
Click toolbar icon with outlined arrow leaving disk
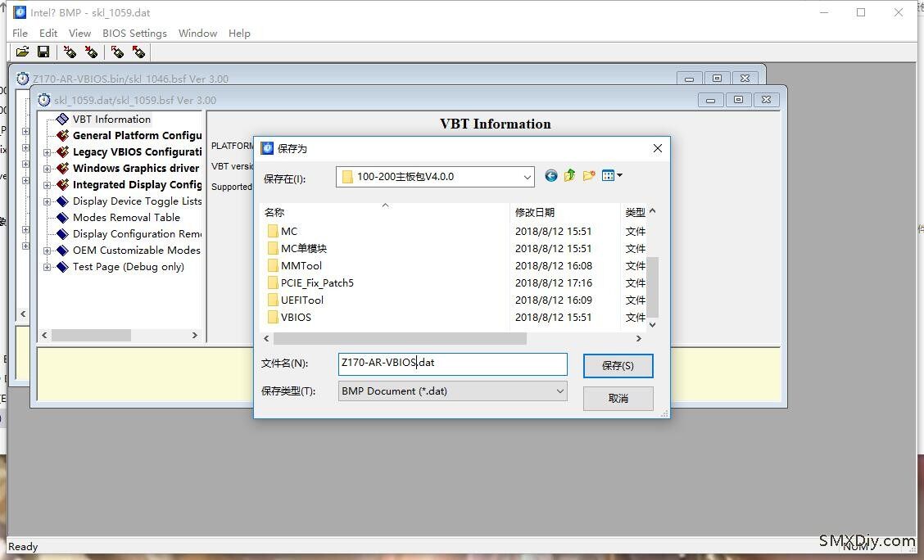click(117, 52)
